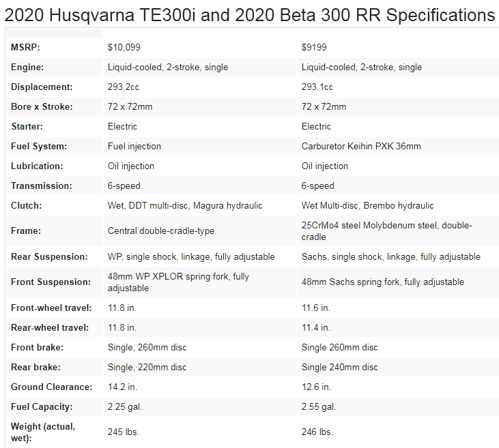Select the 2.55 gal. fuel capacity value

click(x=318, y=407)
